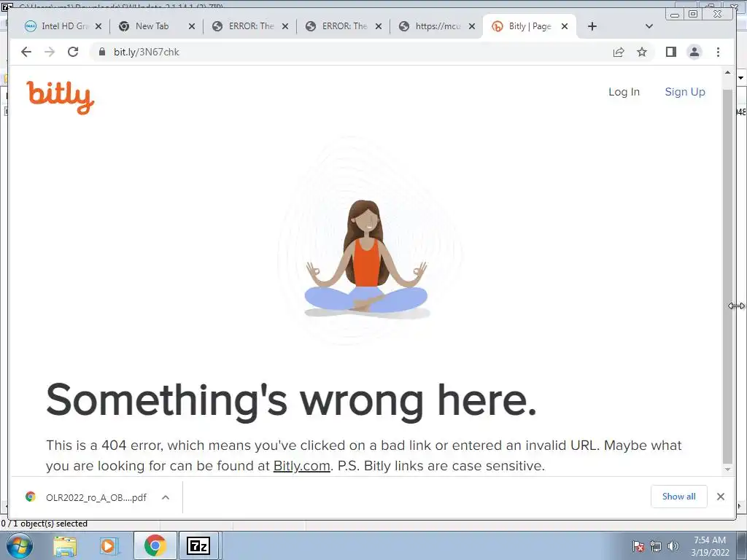Dismiss the downloads bar
Image resolution: width=747 pixels, height=560 pixels.
tap(720, 497)
